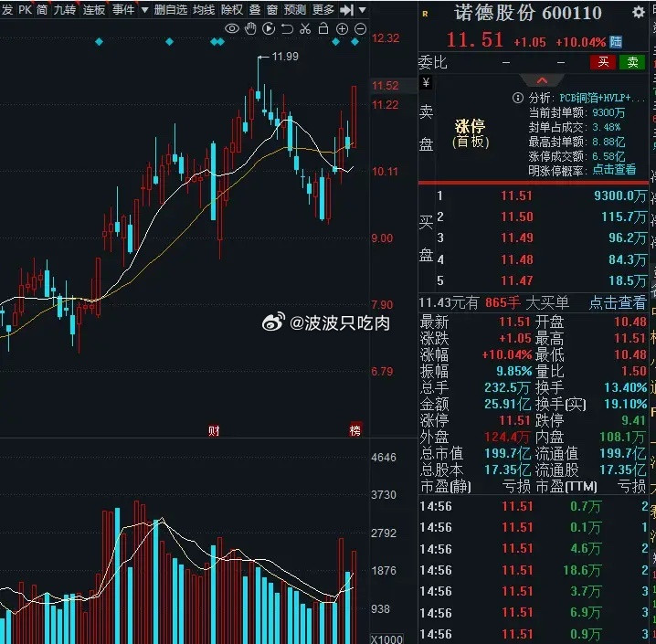The width and height of the screenshot is (656, 644).
Task: Click the undo arrow icon
Action: coord(287,29)
